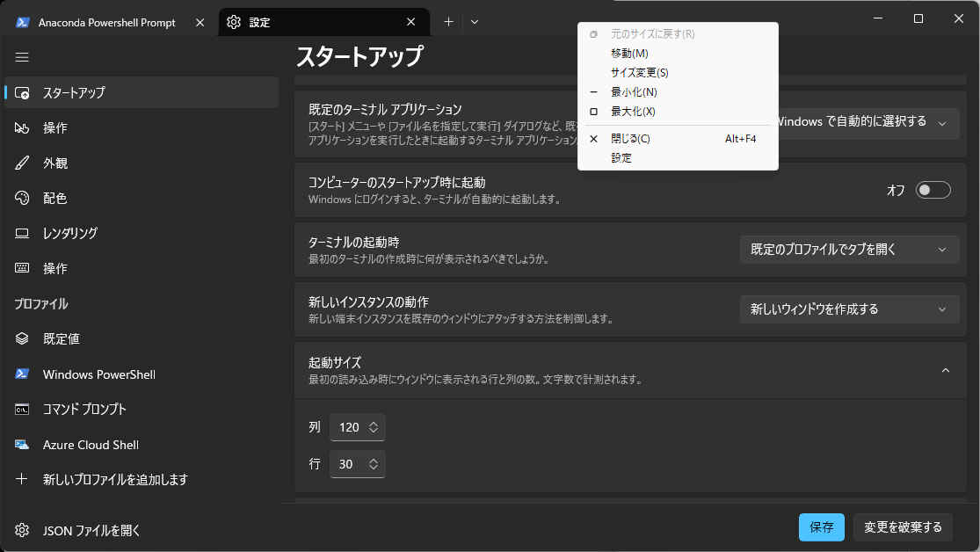Switch to the Anaconda Powershell Prompt tab
The image size is (980, 552).
point(107,22)
